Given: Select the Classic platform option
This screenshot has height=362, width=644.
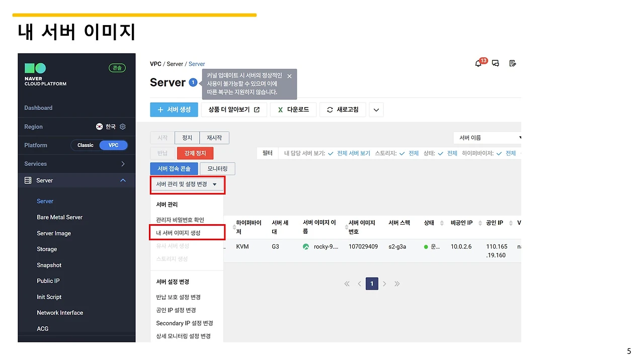Looking at the screenshot, I should 85,145.
